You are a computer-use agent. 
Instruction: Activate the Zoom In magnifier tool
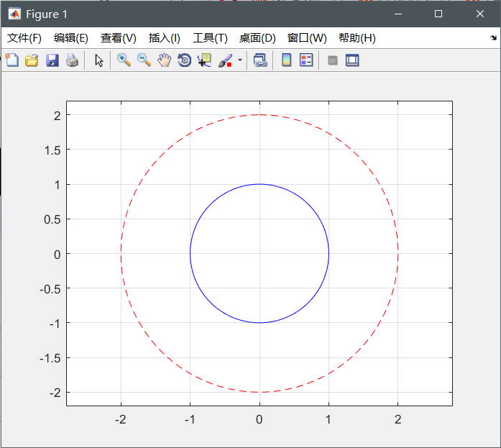124,60
